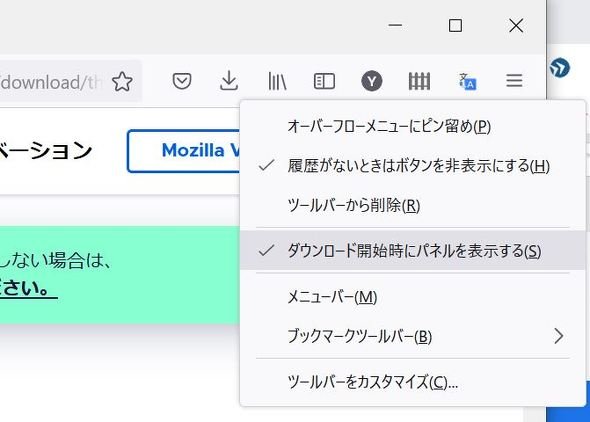The width and height of the screenshot is (590, 422).
Task: Bookmark this page with the star icon
Action: point(122,82)
